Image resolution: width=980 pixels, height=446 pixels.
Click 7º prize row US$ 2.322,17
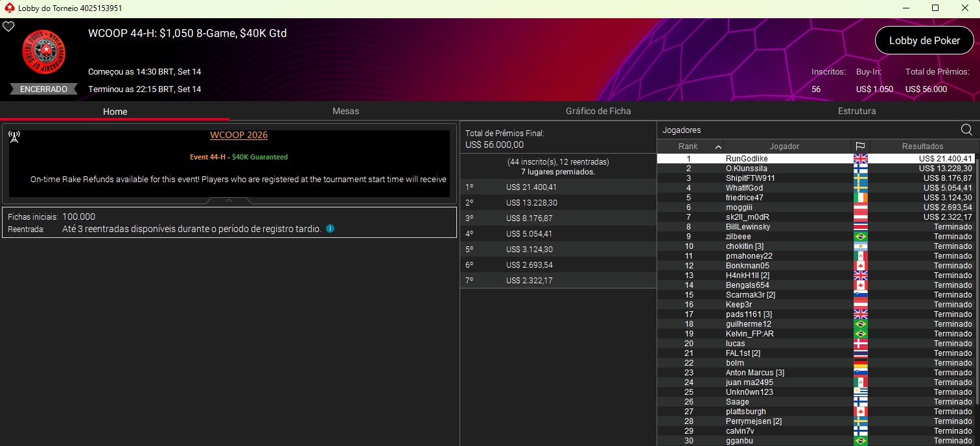[558, 281]
